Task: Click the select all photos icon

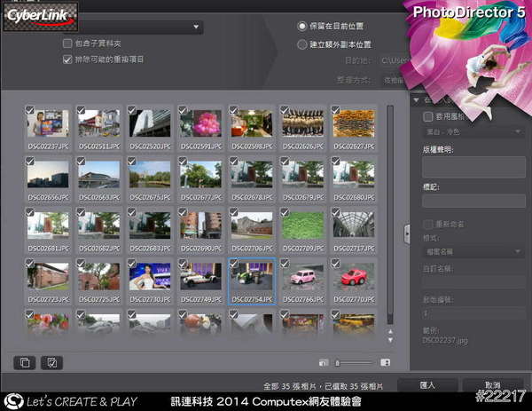Action: [51, 361]
